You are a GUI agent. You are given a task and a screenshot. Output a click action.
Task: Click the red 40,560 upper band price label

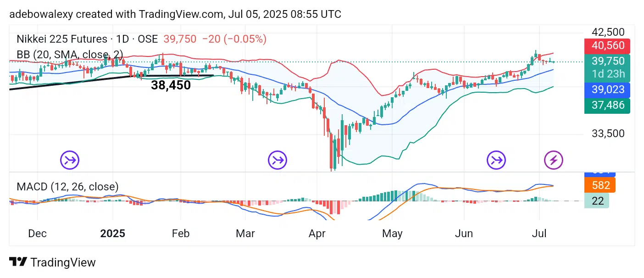click(x=607, y=46)
